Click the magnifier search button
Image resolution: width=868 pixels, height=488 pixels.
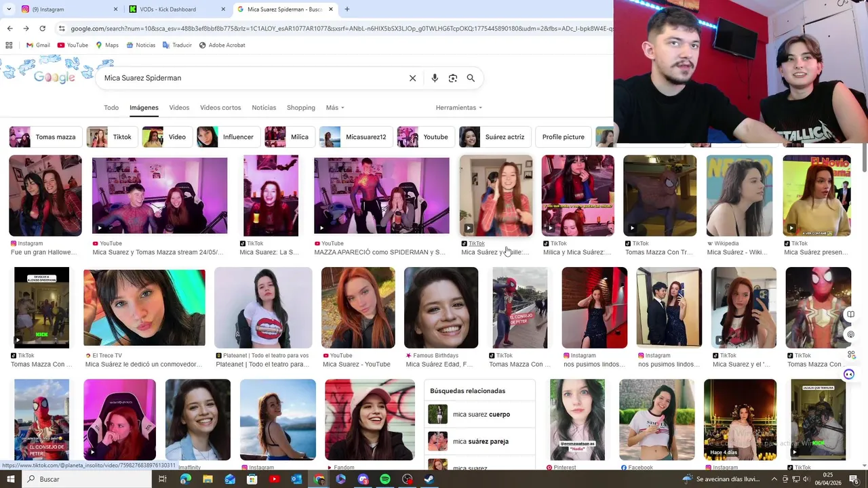click(471, 78)
